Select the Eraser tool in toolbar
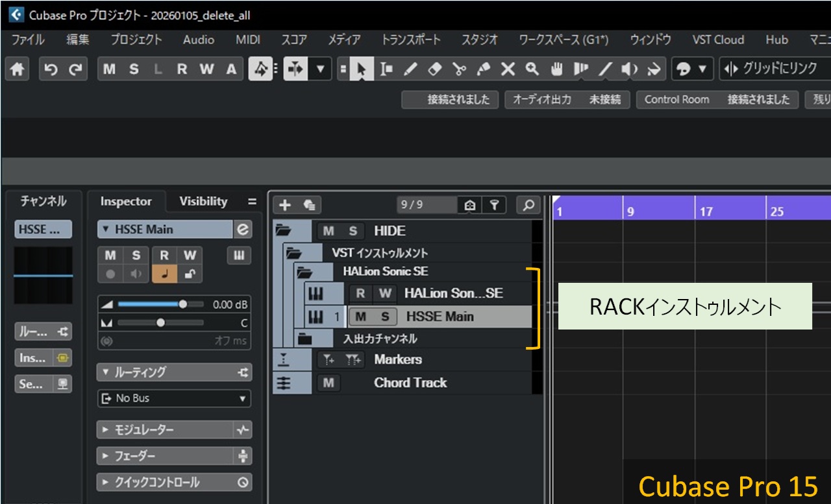Image resolution: width=831 pixels, height=504 pixels. pyautogui.click(x=435, y=69)
